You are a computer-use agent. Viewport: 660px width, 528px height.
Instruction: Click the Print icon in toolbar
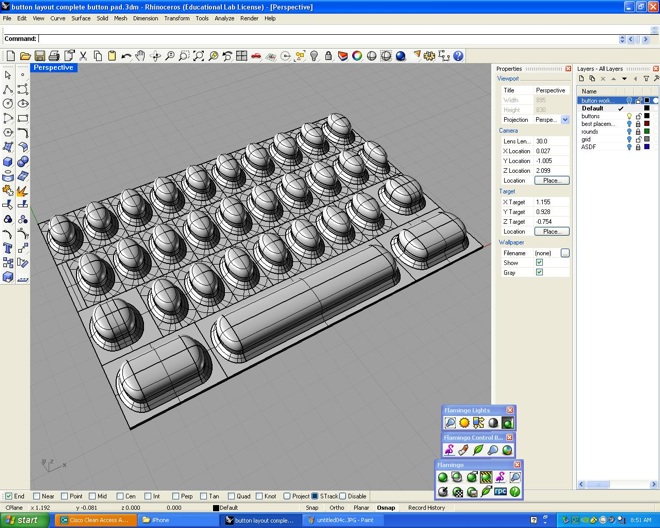[53, 56]
